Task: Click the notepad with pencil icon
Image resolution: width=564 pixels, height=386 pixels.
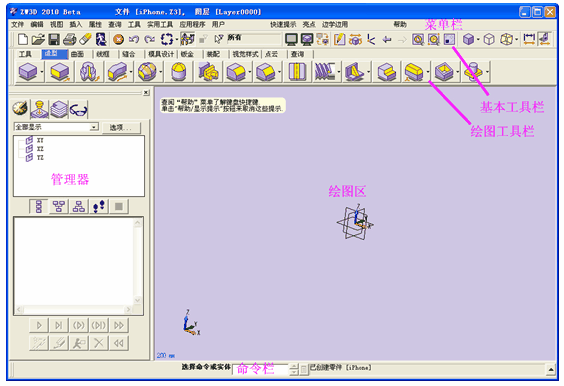Action: (339, 39)
